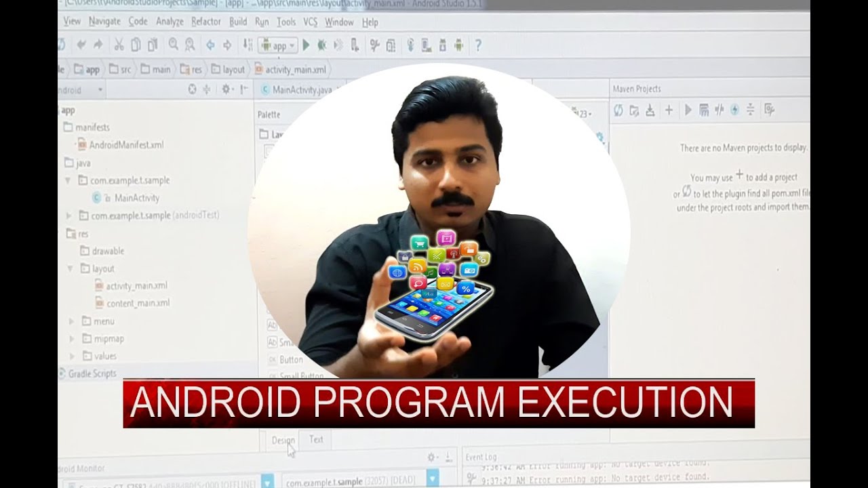Switch to the Text editor tab
This screenshot has height=488, width=868.
coord(316,439)
